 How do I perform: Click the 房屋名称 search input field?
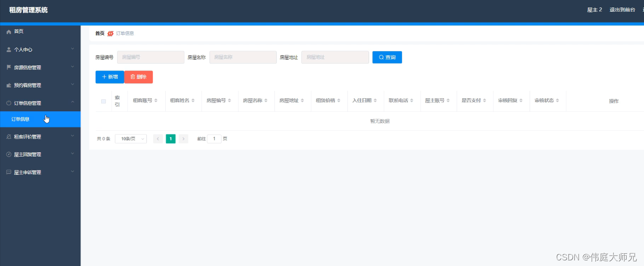[x=243, y=57]
